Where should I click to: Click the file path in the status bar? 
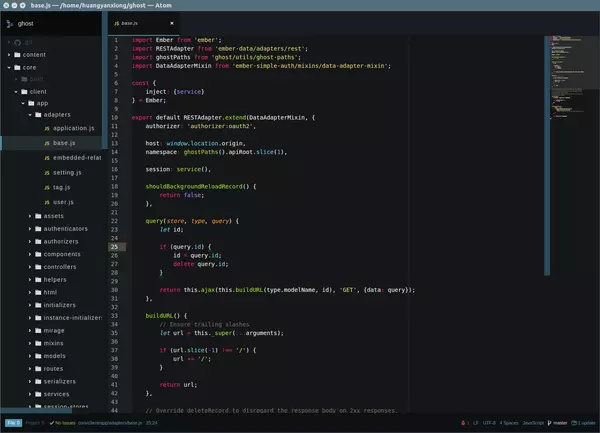tap(110, 423)
